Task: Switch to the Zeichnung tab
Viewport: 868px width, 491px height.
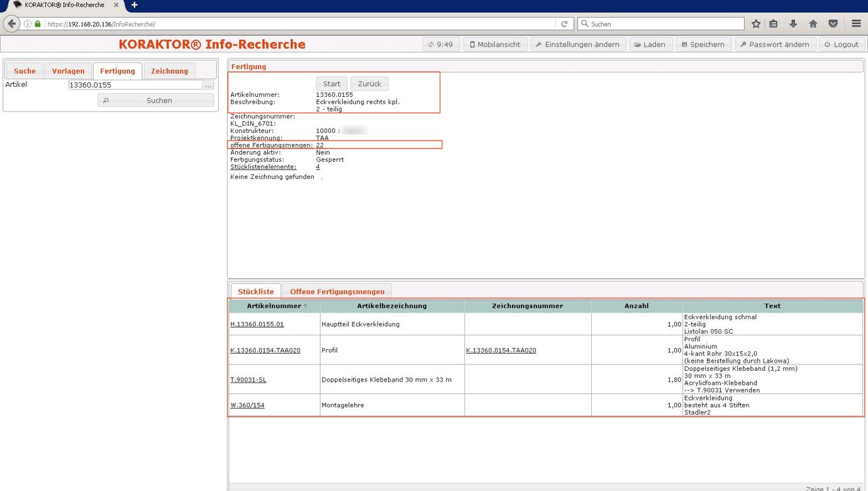Action: click(x=169, y=71)
